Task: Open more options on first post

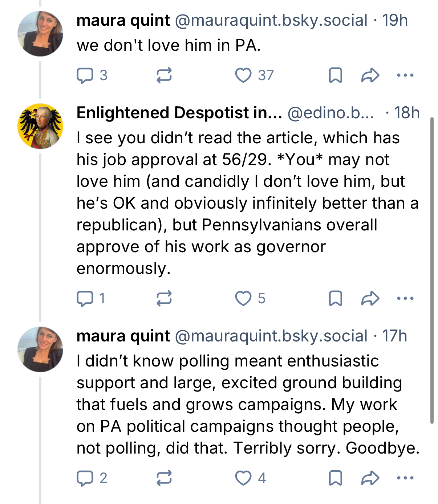Action: (x=405, y=75)
